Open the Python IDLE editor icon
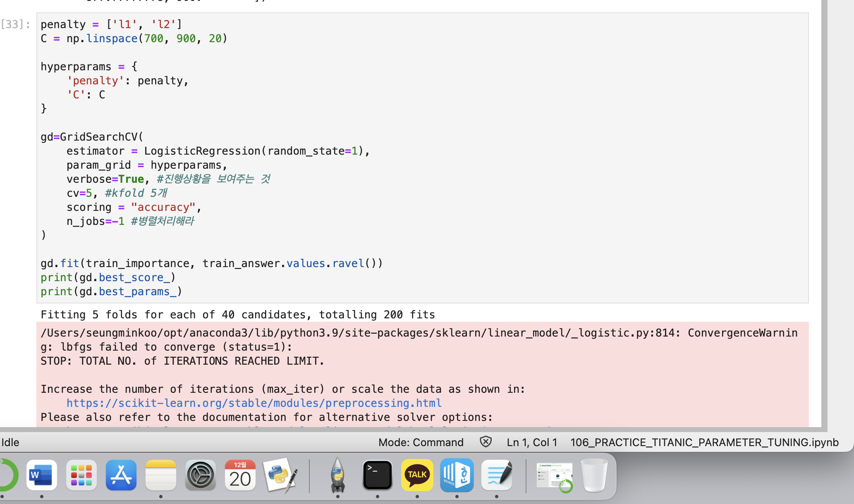 pos(281,475)
